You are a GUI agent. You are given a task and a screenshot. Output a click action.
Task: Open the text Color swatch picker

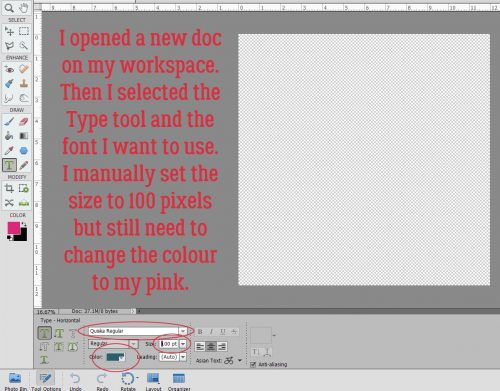pyautogui.click(x=115, y=357)
